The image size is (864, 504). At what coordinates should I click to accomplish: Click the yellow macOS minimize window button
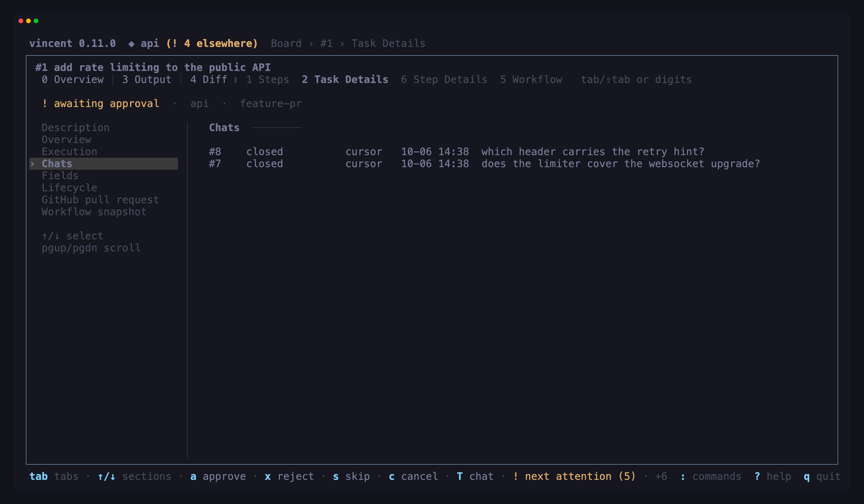pos(28,21)
